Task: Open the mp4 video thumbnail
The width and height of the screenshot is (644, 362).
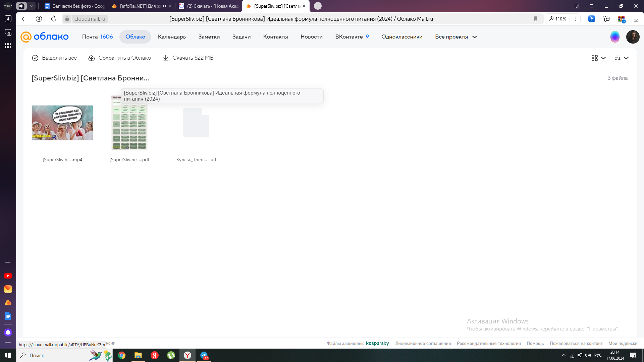Action: tap(62, 123)
